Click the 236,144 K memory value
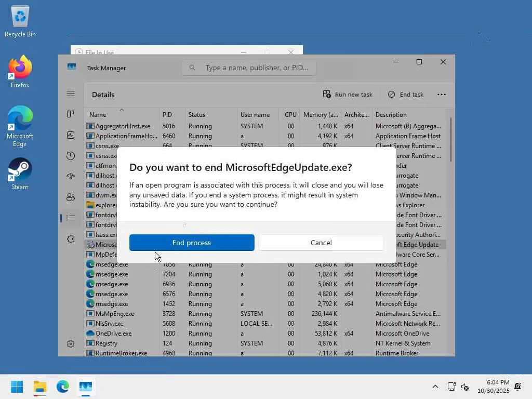532x399 pixels. click(x=324, y=314)
